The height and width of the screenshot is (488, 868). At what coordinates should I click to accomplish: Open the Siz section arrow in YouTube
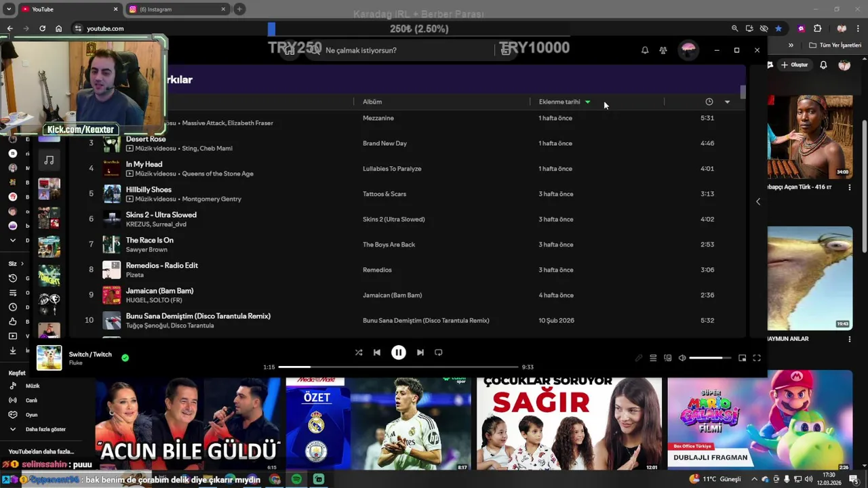(x=22, y=264)
